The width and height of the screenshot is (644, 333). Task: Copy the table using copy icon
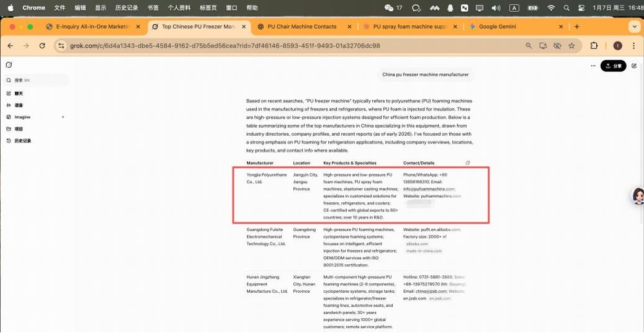tap(467, 163)
